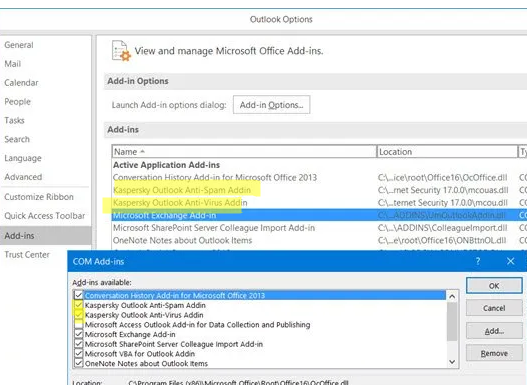Screen dimensions: 527x385
Task: Select Quick Access Toolbar settings
Action: tap(45, 216)
